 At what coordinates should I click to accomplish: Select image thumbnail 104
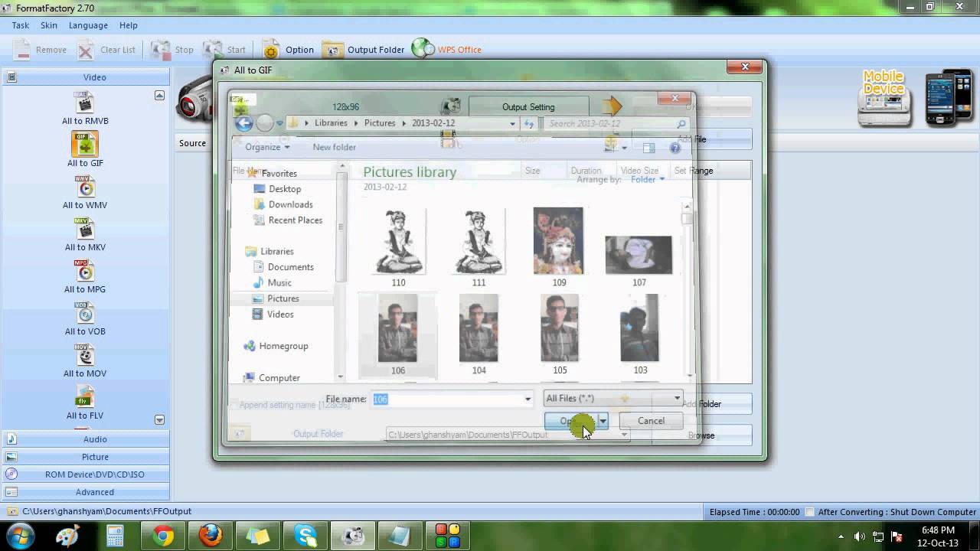tap(479, 334)
